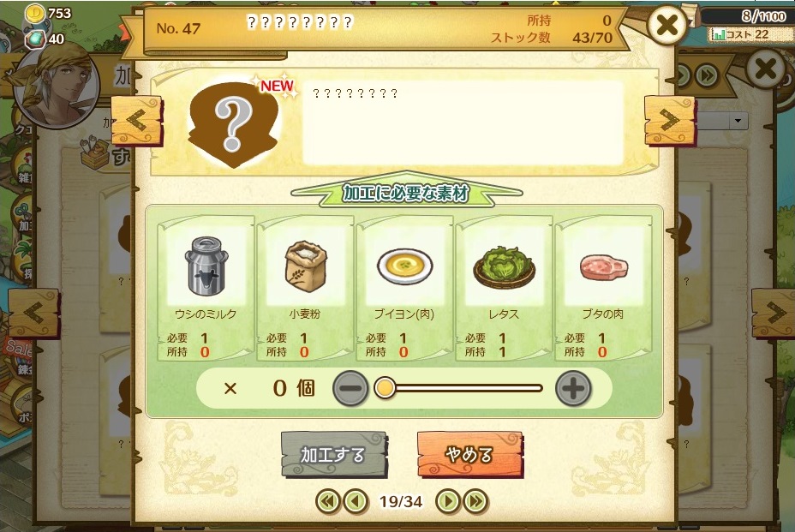Go to previous recipe page arrow
This screenshot has height=532, width=795.
(356, 501)
